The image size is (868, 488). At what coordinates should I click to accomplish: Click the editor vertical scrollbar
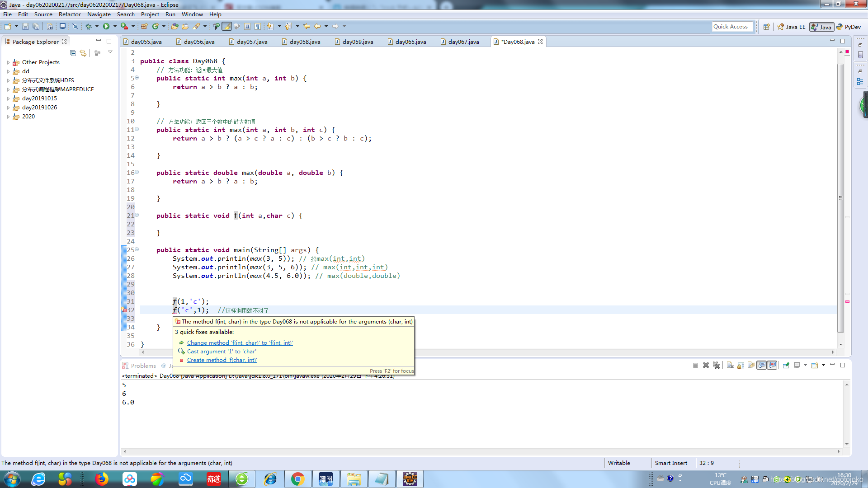(x=841, y=197)
